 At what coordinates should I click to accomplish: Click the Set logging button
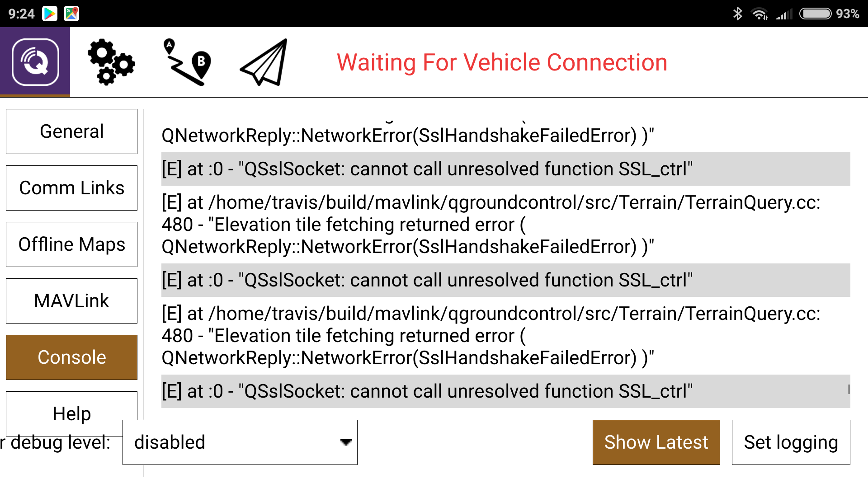[x=791, y=442]
